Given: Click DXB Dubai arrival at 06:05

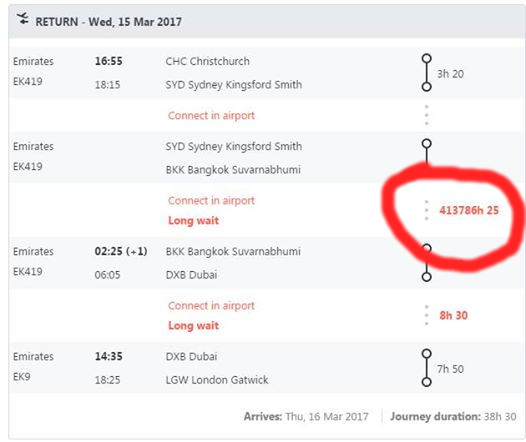Looking at the screenshot, I should [191, 275].
